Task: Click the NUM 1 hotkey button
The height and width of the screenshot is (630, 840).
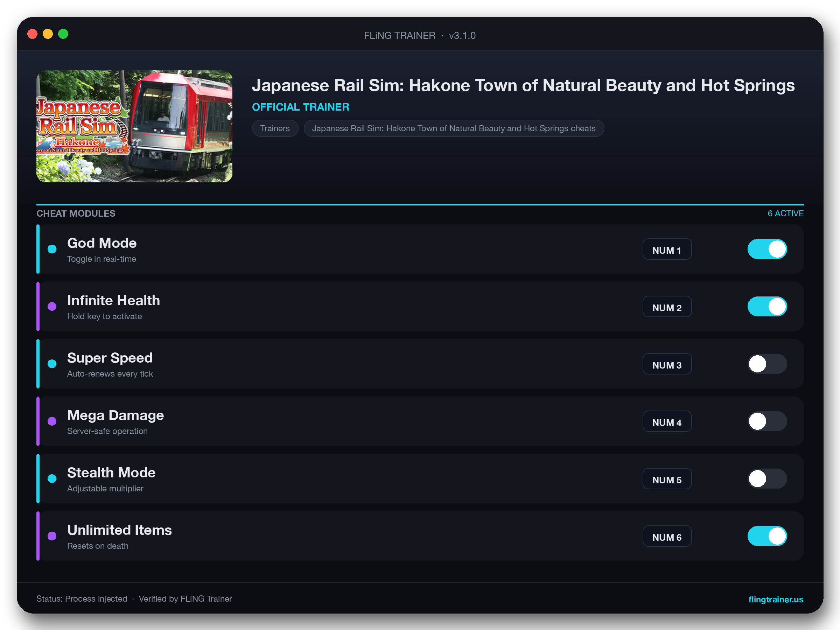Action: point(667,249)
